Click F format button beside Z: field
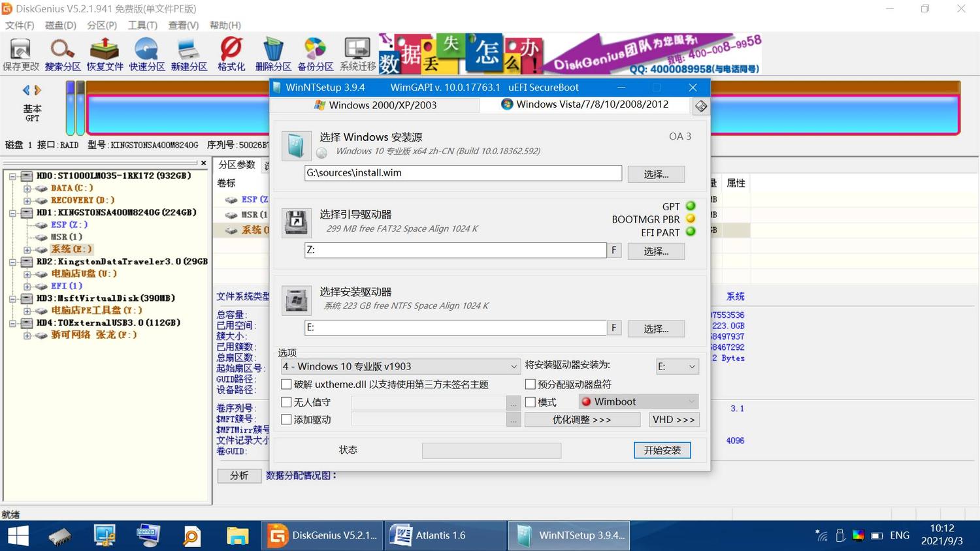The width and height of the screenshot is (980, 551). click(x=613, y=250)
